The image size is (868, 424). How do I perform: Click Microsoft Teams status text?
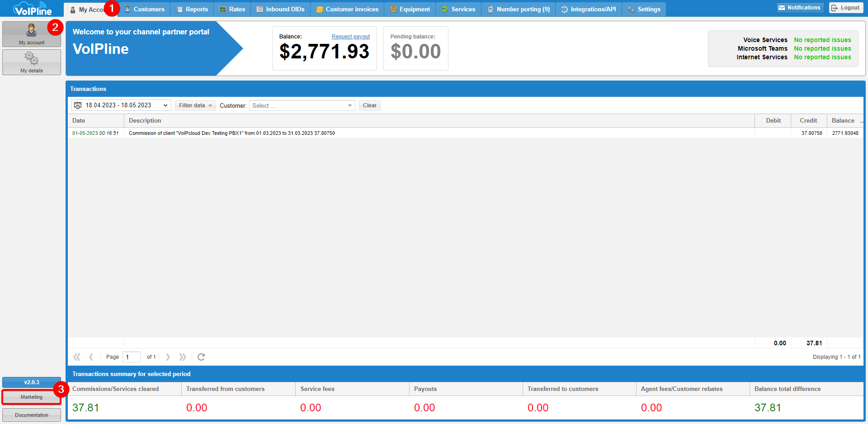[822, 48]
